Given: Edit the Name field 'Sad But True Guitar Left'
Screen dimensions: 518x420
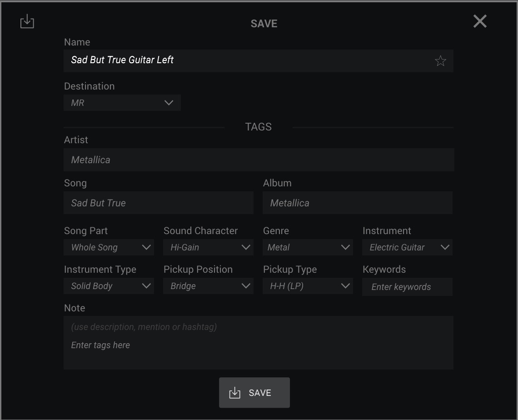Looking at the screenshot, I should click(259, 61).
